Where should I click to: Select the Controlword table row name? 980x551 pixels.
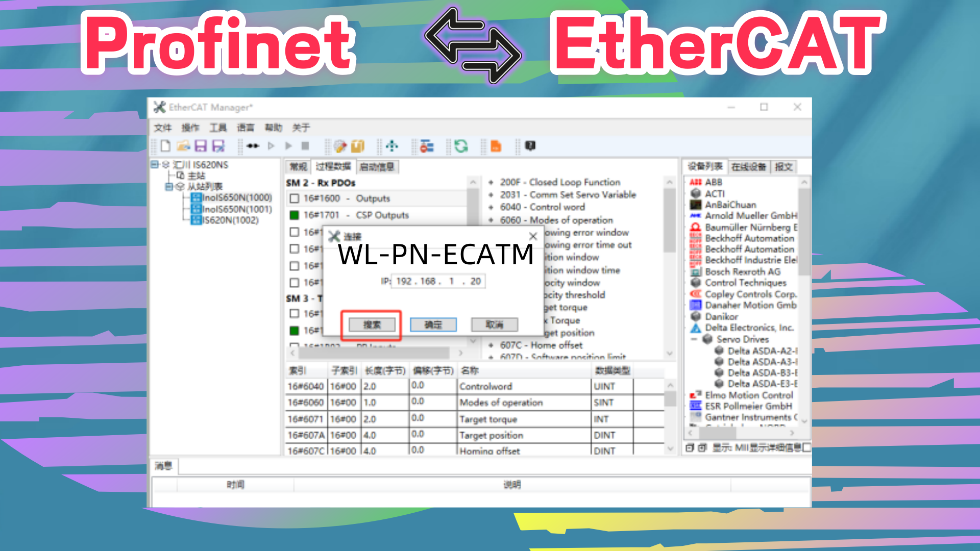[x=485, y=387]
